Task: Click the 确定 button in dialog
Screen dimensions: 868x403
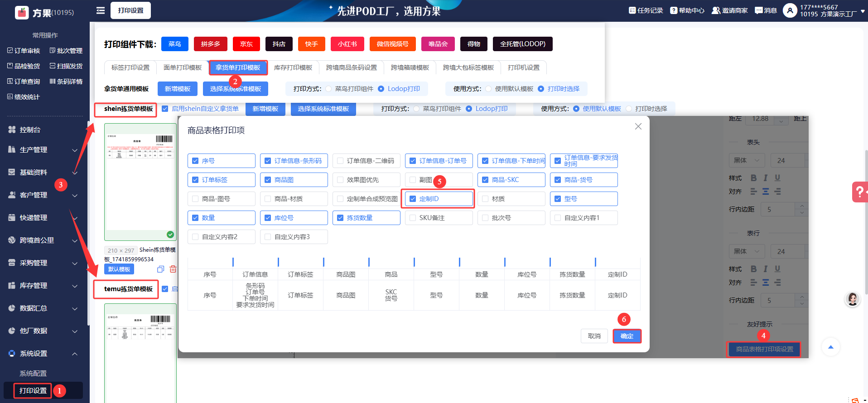Action: point(627,336)
